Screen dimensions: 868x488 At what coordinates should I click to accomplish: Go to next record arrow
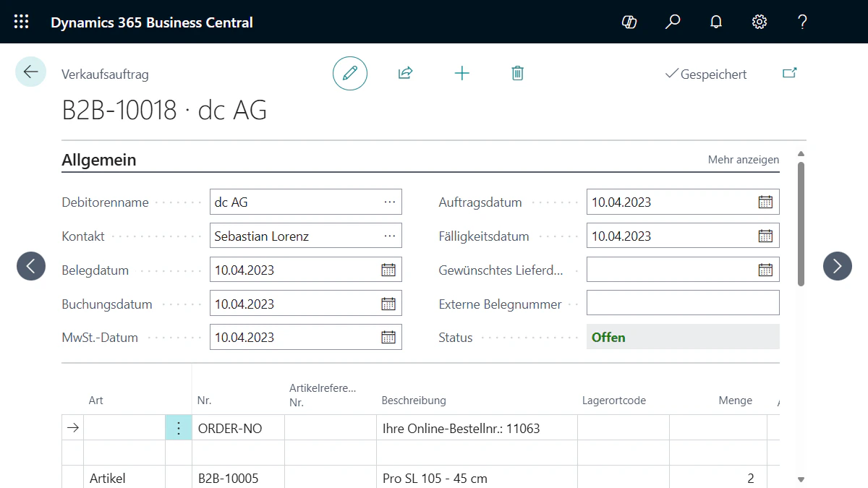pos(838,266)
